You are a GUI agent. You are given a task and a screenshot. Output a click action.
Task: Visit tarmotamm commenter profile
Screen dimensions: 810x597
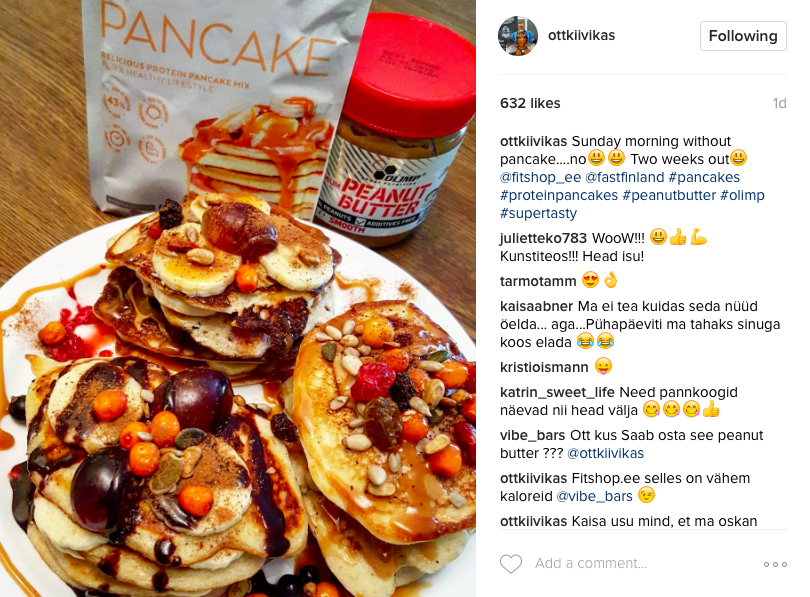pos(538,281)
